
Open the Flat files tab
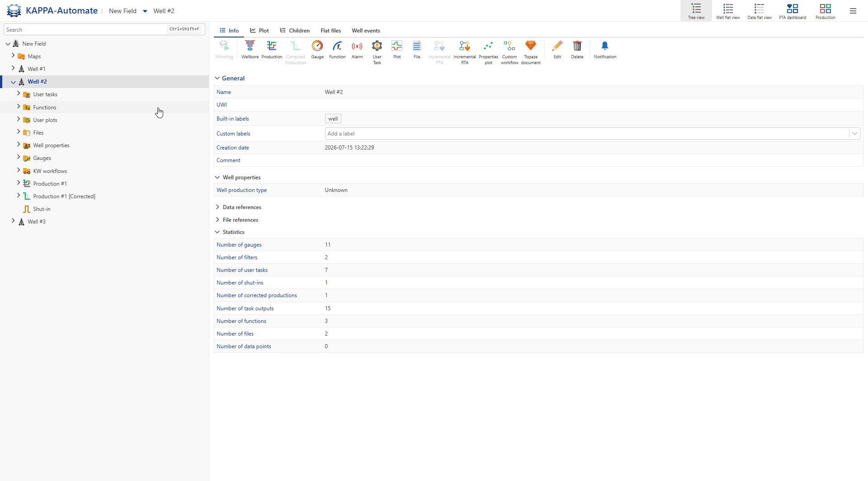[x=330, y=31]
